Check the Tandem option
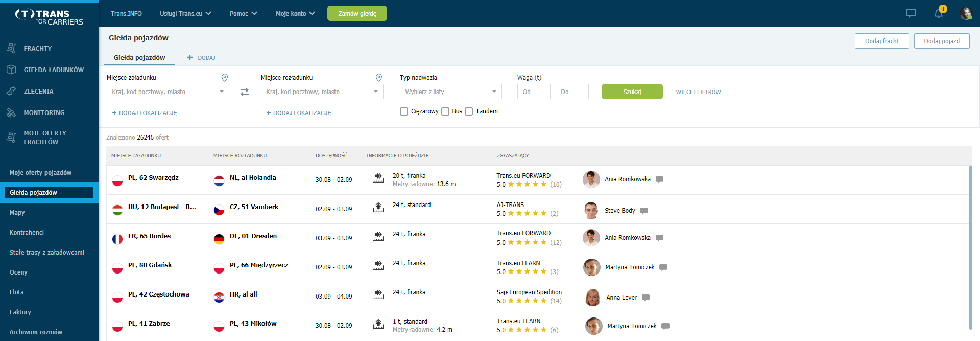 coord(469,111)
